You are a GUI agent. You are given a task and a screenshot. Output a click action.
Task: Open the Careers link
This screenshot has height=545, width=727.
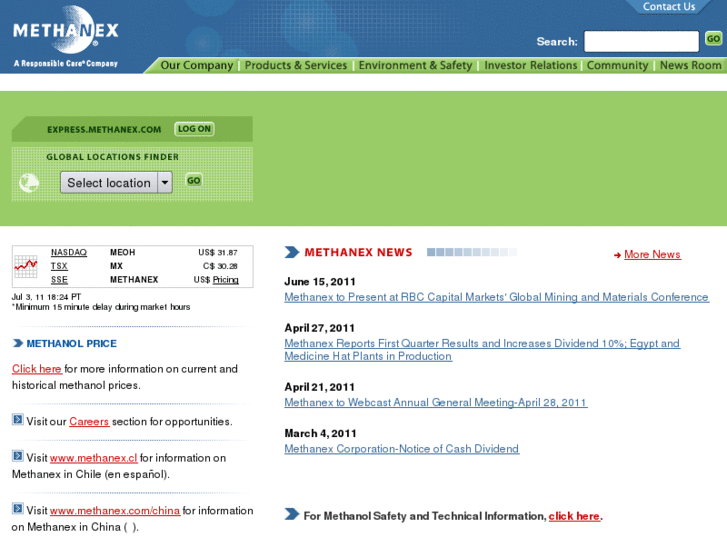coord(89,422)
